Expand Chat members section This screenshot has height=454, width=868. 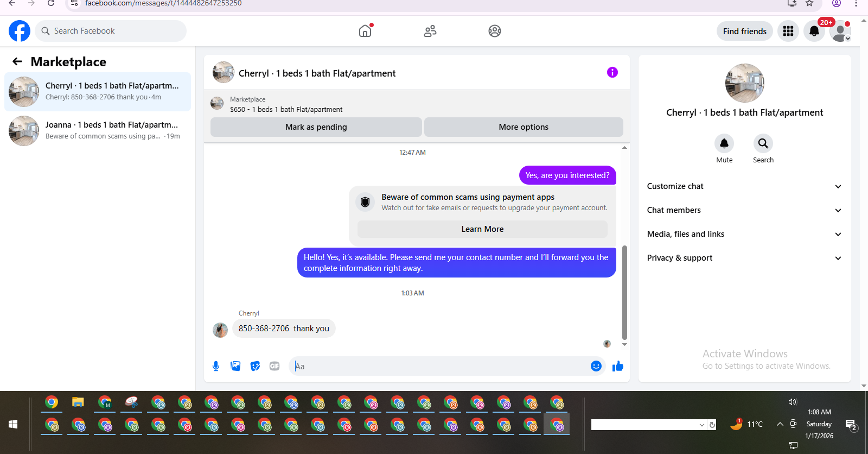click(744, 210)
